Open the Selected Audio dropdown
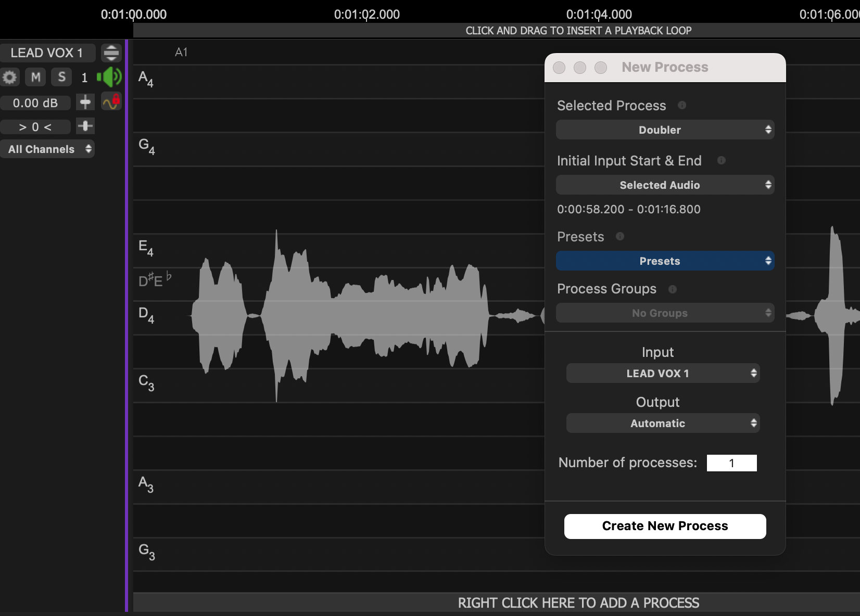 pos(665,185)
